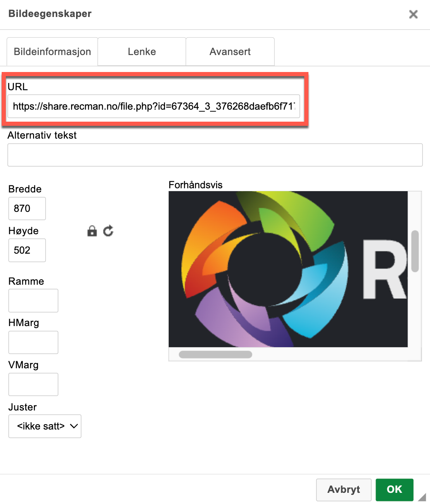This screenshot has width=430, height=504.
Task: Focus the Alternativ tekst input field
Action: [215, 155]
